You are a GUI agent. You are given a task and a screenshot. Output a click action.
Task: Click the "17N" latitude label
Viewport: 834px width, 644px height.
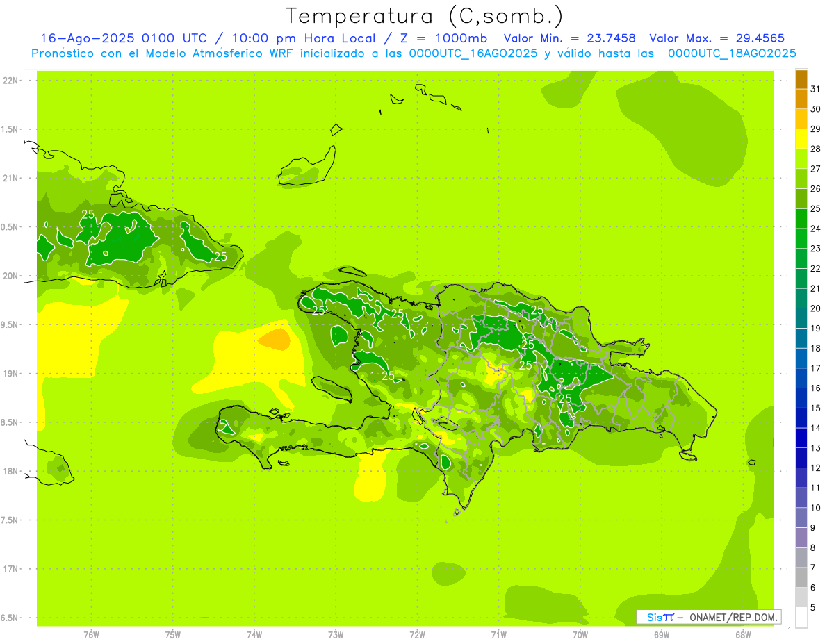point(10,569)
